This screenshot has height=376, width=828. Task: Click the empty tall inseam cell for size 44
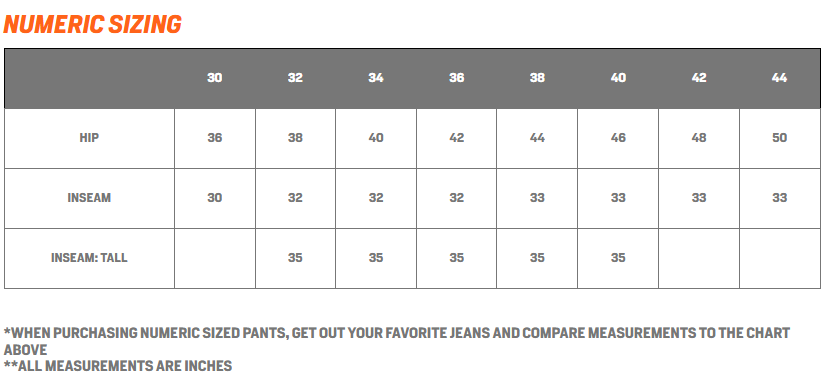(780, 258)
